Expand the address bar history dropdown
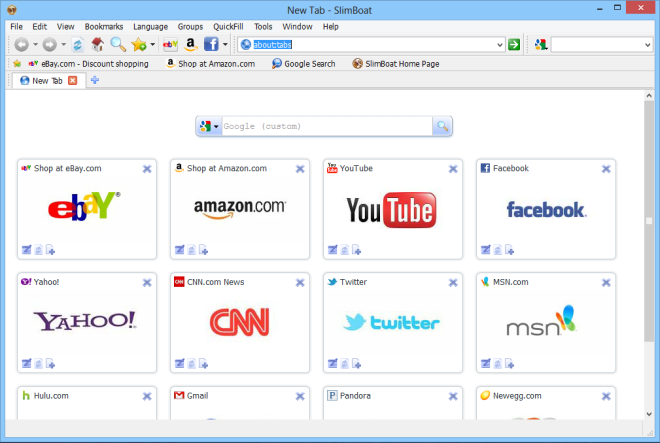The width and height of the screenshot is (660, 443). 499,45
